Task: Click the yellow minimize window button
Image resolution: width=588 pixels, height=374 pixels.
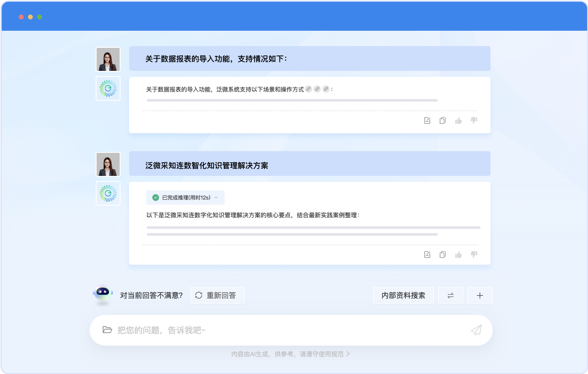Action: pos(30,17)
